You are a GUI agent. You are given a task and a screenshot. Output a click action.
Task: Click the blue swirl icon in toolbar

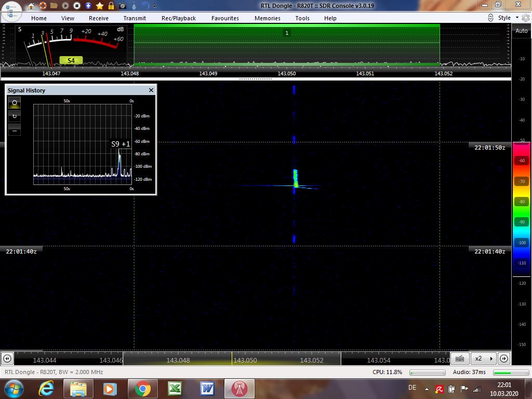pos(145,5)
